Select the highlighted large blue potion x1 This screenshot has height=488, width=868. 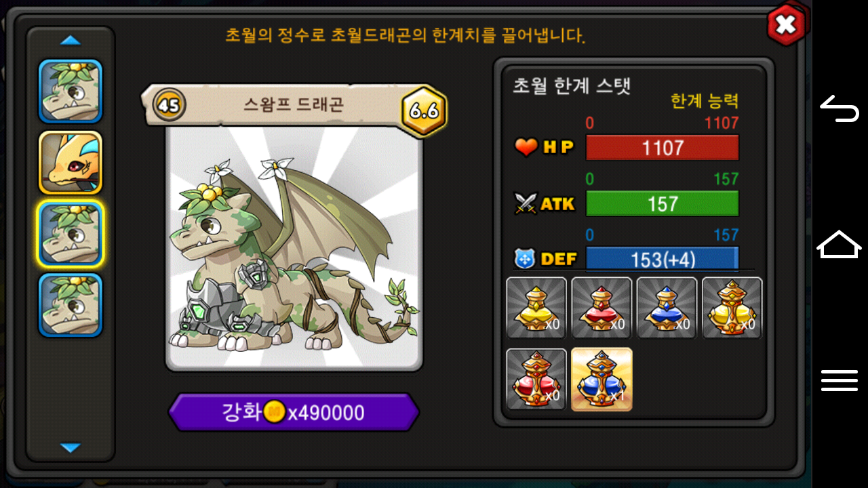pyautogui.click(x=601, y=379)
